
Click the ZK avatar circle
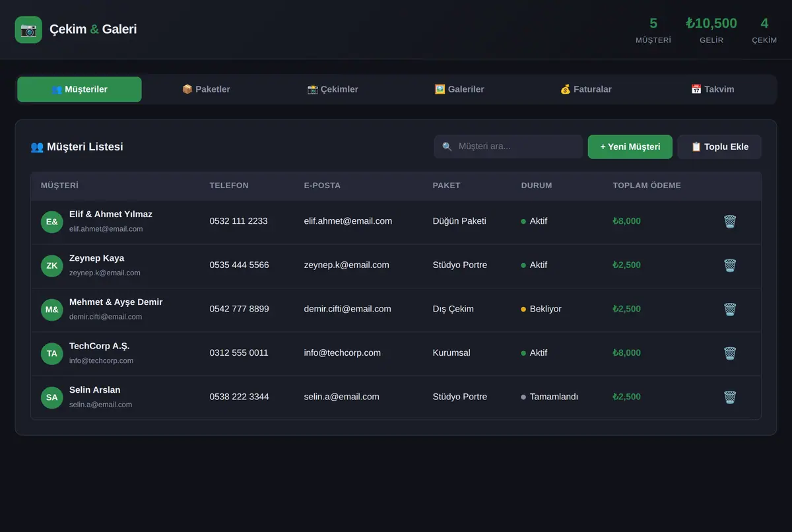[52, 265]
